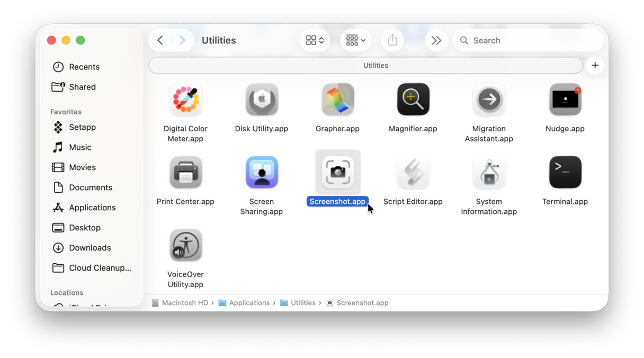Image resolution: width=644 pixels, height=358 pixels.
Task: Select the Print Center app icon
Action: (185, 172)
